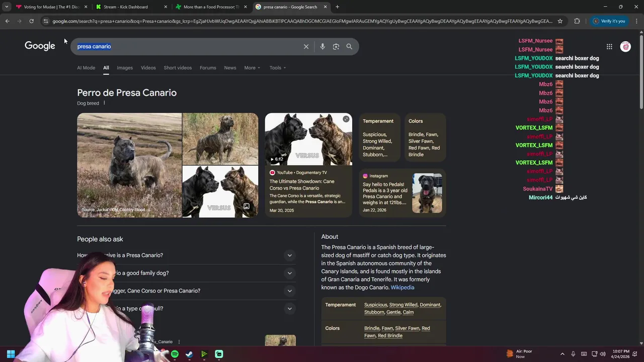This screenshot has height=362, width=644.
Task: Open the Chrome extensions puzzle icon
Action: coord(577,21)
